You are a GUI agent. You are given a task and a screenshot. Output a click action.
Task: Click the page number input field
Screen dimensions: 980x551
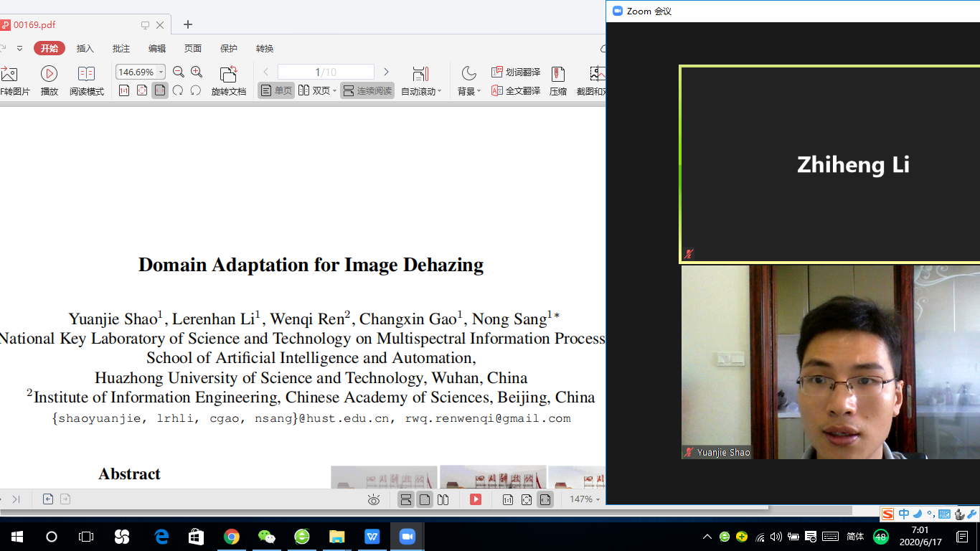[x=326, y=72]
